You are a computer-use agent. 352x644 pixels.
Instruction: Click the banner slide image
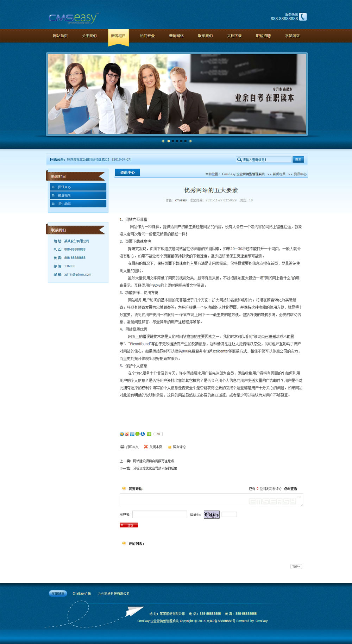[177, 94]
